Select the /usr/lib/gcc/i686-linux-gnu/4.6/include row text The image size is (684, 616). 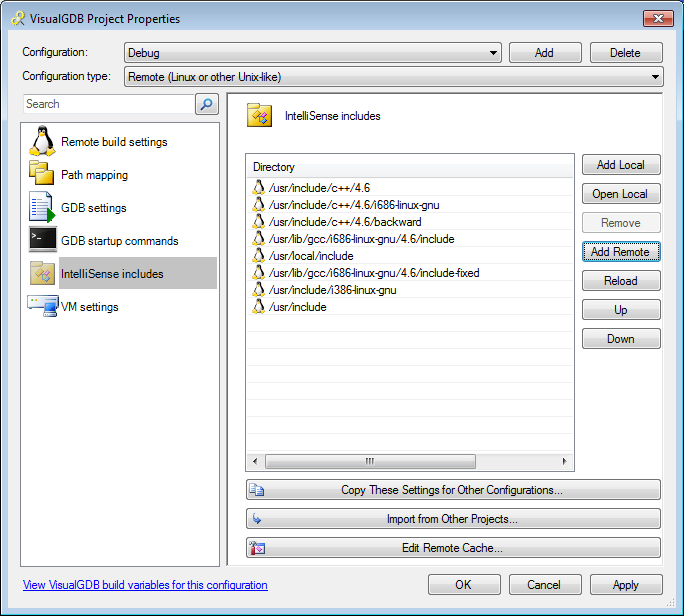click(x=362, y=239)
